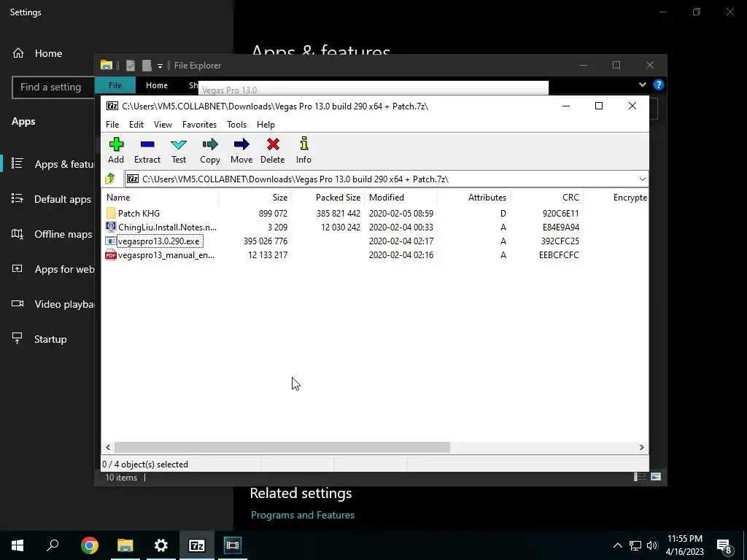
Task: Click the Patch KHG folder icon
Action: click(x=111, y=214)
